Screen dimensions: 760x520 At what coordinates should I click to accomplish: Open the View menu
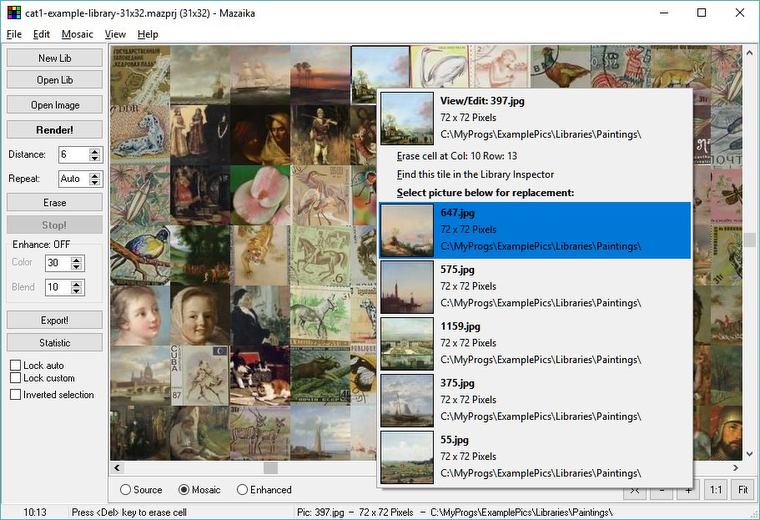tap(115, 34)
